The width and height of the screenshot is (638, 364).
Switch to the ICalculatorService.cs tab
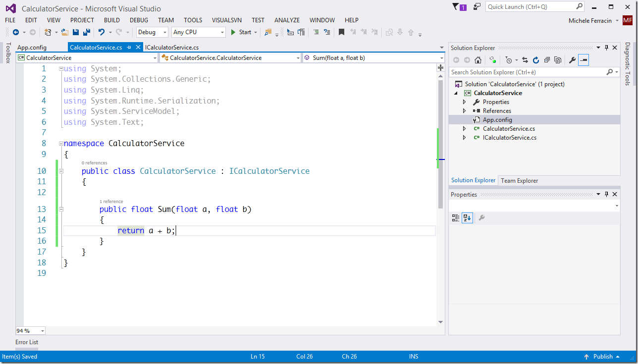point(172,48)
